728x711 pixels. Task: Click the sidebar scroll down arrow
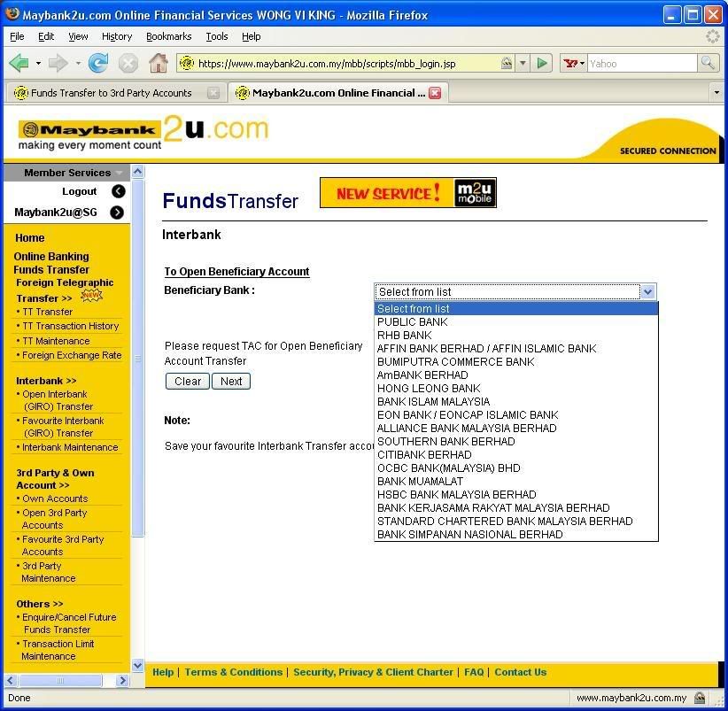click(x=138, y=666)
